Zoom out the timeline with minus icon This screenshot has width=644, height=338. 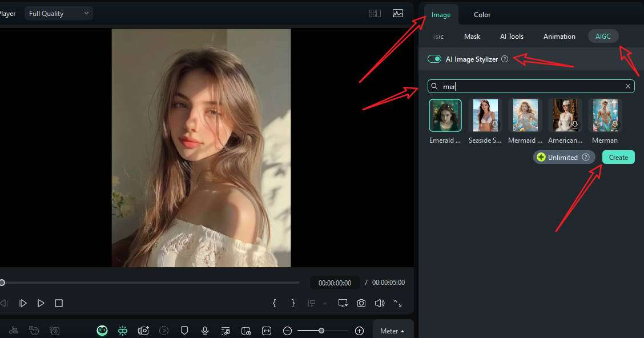coord(288,331)
